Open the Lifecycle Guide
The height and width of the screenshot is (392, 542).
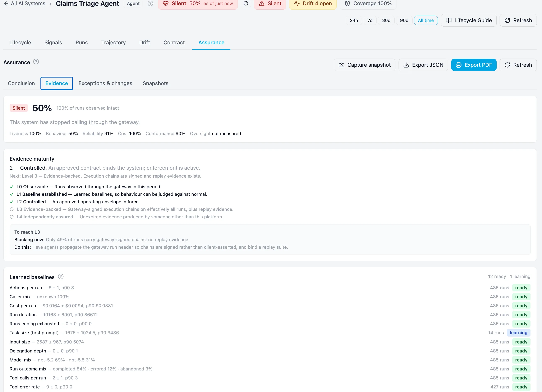469,20
